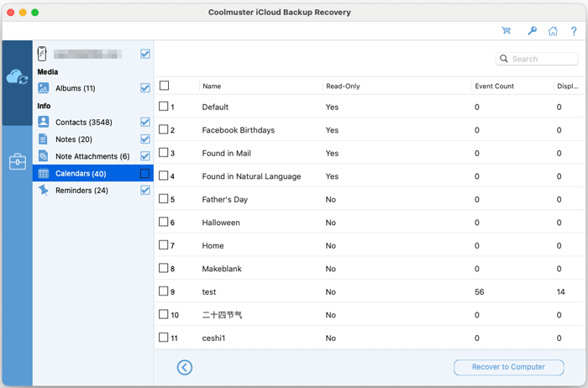The height and width of the screenshot is (388, 588).
Task: Go to the home icon
Action: tap(553, 31)
